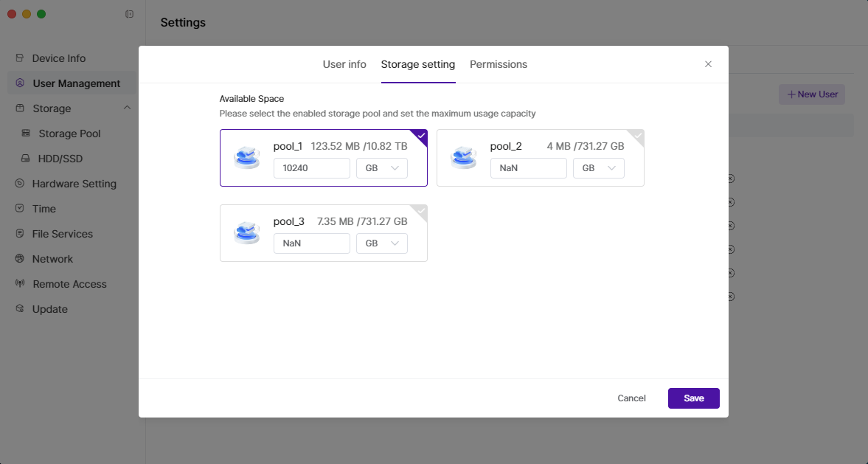Click the Storage sidebar icon
The height and width of the screenshot is (464, 868).
(x=20, y=108)
